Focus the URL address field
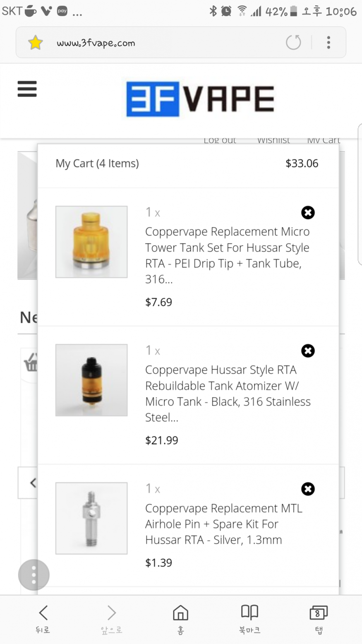 pyautogui.click(x=165, y=43)
